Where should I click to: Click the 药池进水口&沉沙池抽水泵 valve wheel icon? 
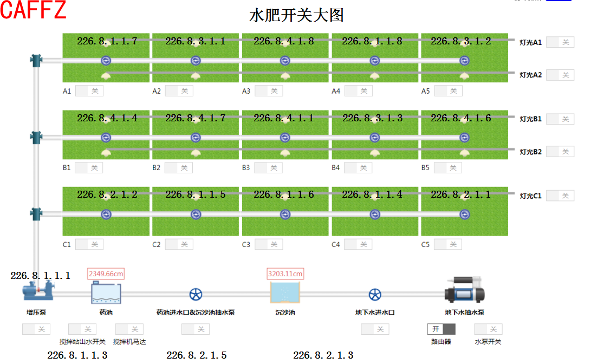tap(196, 294)
